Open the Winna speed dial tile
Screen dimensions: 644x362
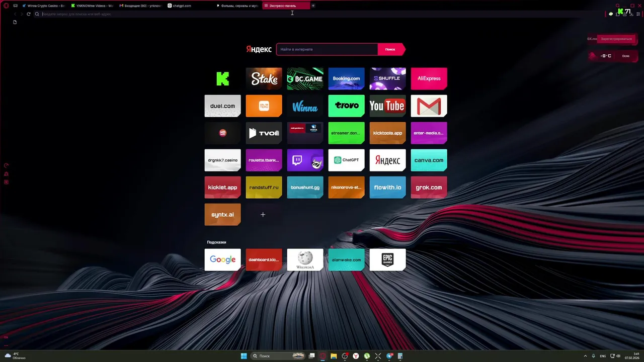pyautogui.click(x=305, y=106)
